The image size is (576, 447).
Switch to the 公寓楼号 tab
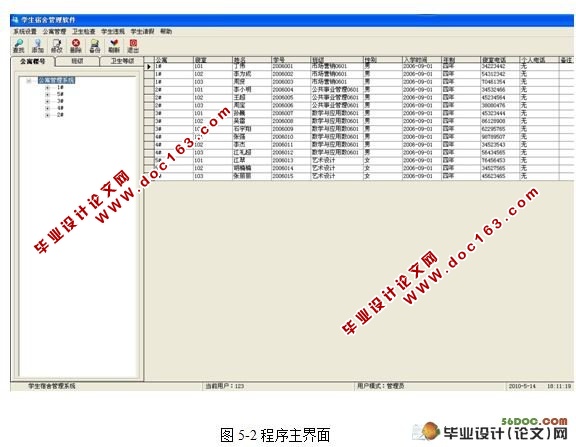click(33, 61)
